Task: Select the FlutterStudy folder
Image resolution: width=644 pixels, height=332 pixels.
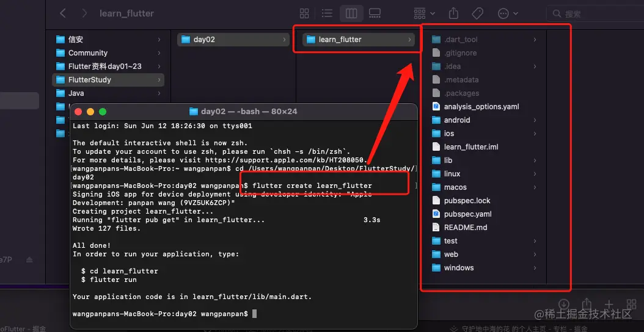Action: pos(108,79)
